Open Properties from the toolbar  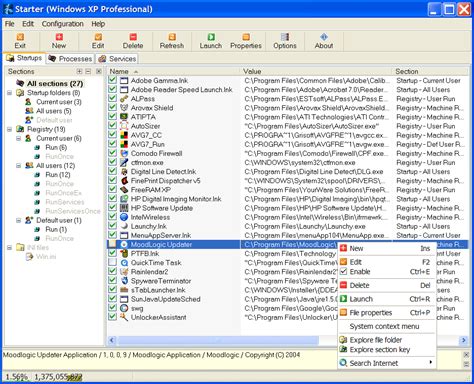[246, 41]
